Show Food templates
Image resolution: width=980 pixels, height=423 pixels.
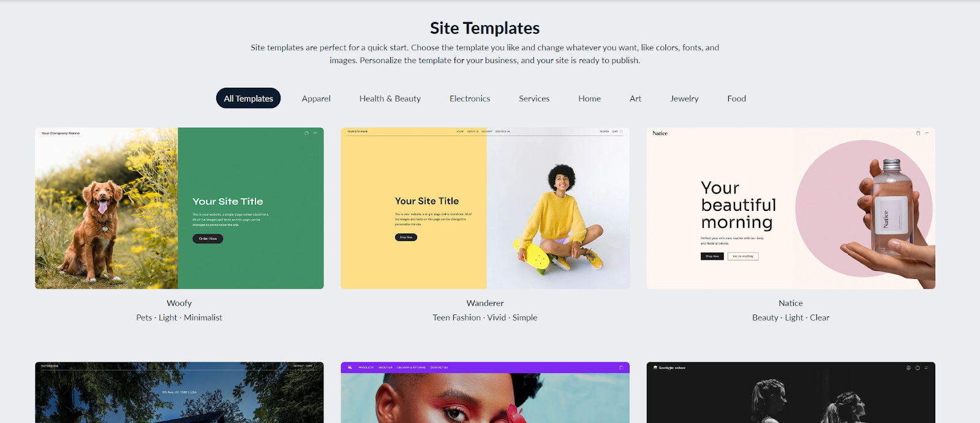[736, 99]
